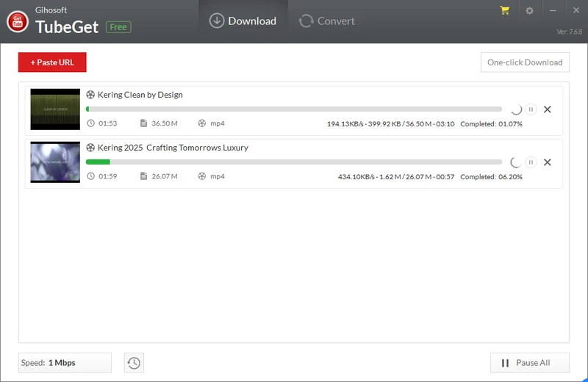Image resolution: width=588 pixels, height=382 pixels.
Task: Pause Kering 2025 Crafting Tomorrows Luxury download
Action: point(531,162)
